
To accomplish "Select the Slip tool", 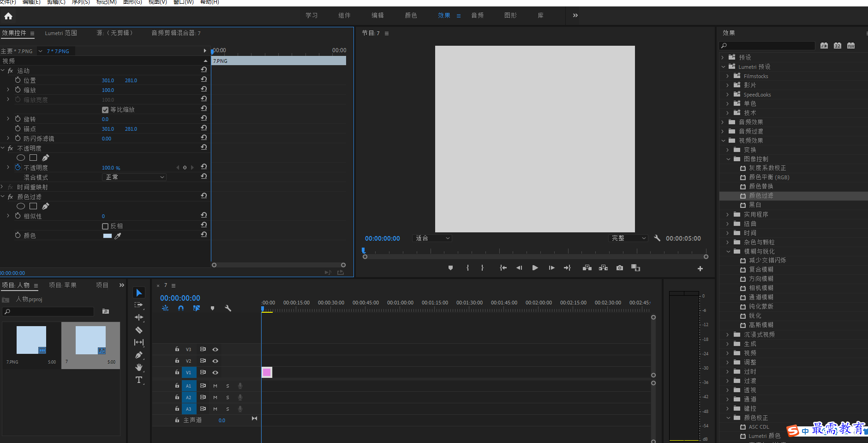I will [x=139, y=342].
